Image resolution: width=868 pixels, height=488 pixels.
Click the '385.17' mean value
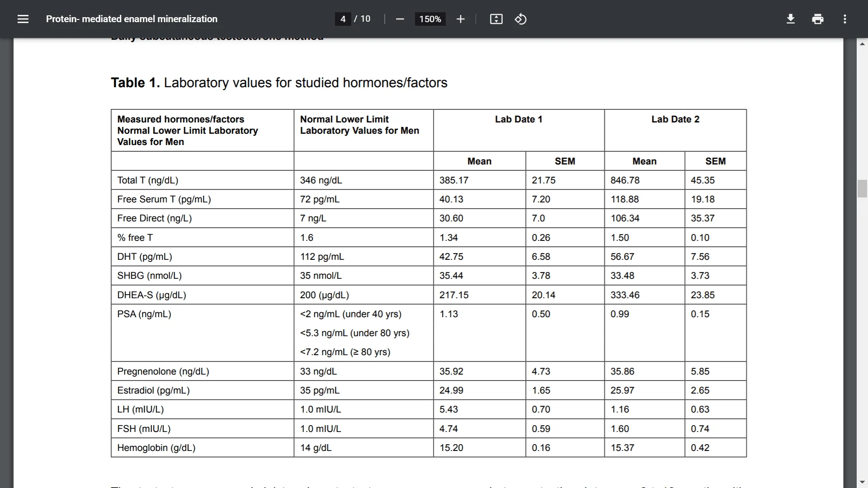point(454,180)
